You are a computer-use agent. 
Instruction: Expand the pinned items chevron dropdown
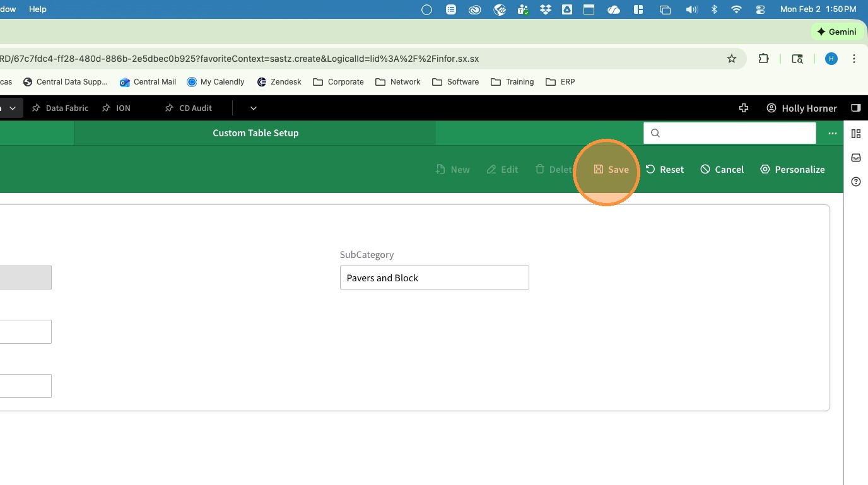click(253, 108)
